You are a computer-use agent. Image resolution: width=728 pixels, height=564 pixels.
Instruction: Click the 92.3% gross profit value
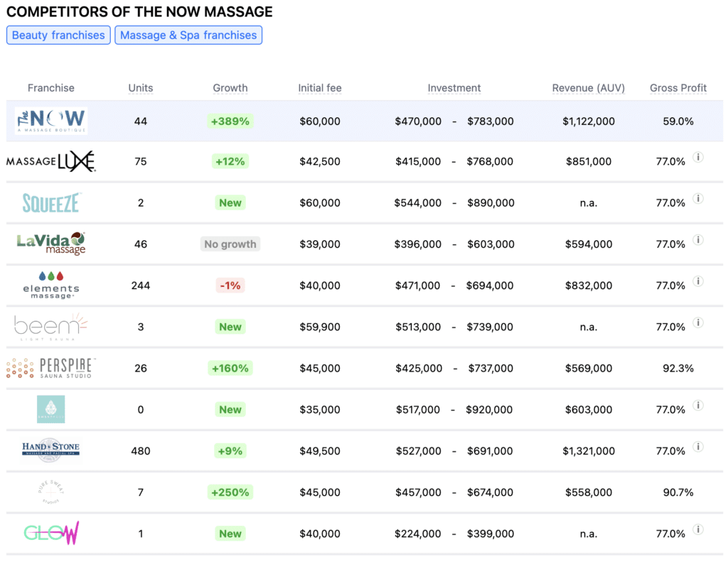point(678,368)
